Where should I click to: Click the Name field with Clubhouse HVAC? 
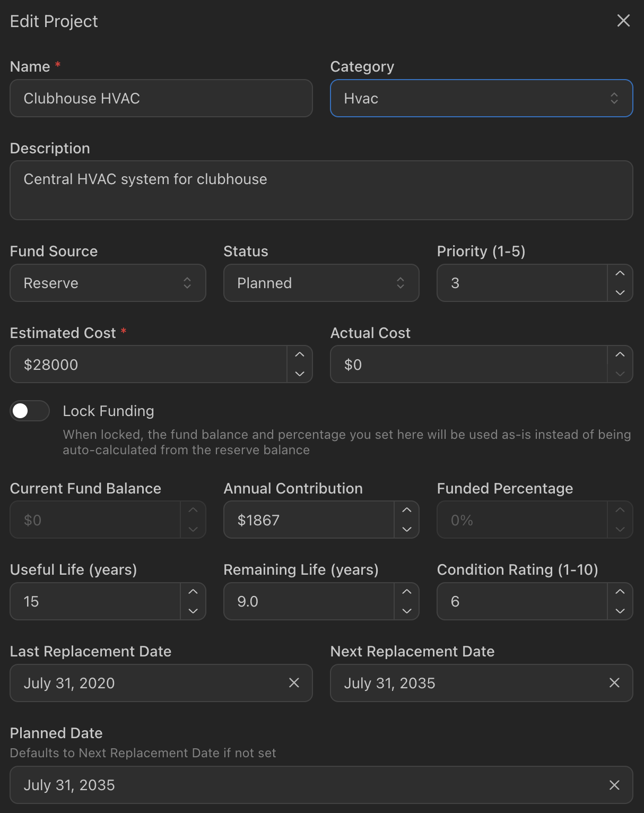[x=161, y=98]
